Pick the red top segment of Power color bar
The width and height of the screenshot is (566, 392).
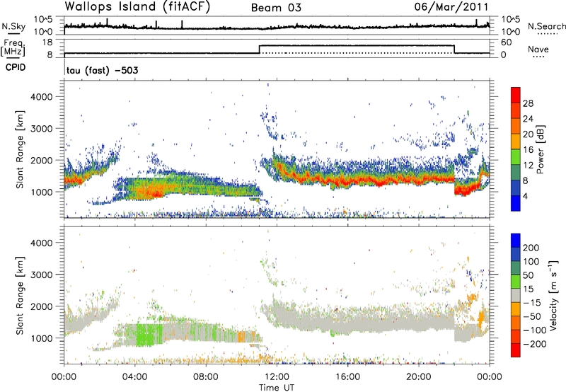coord(516,95)
